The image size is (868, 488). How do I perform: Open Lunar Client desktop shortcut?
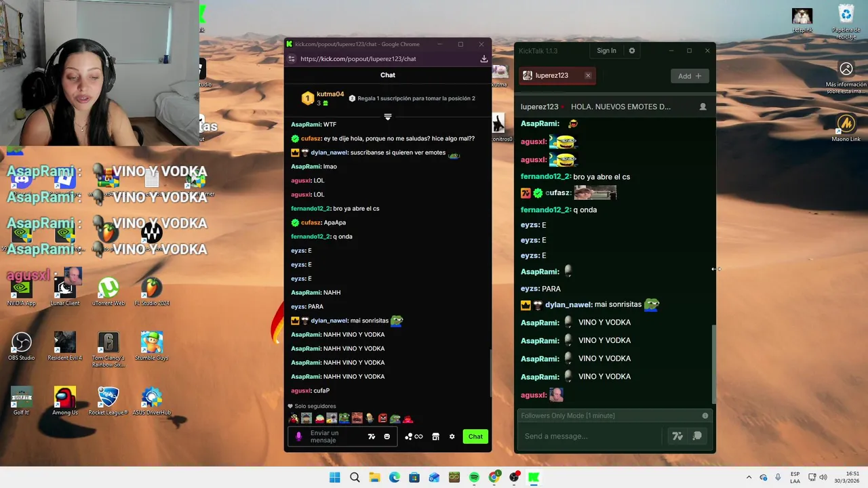click(x=65, y=291)
